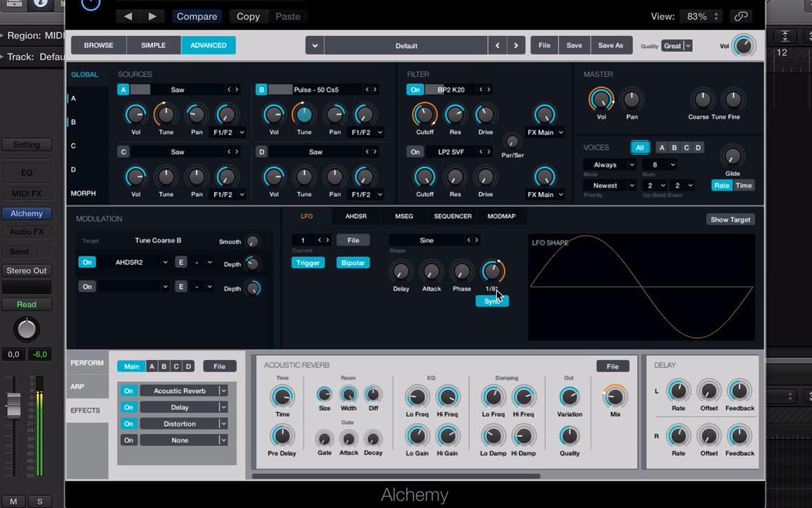Open the MSEG modulation tab

pos(404,216)
